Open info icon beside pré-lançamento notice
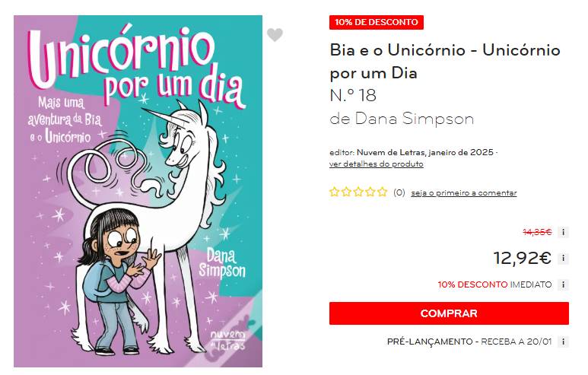588x375 pixels. [x=563, y=342]
